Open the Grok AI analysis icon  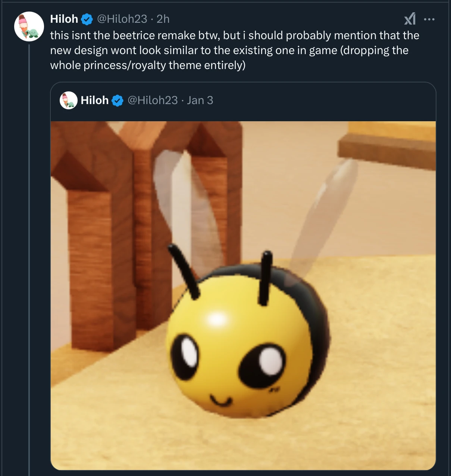point(410,19)
